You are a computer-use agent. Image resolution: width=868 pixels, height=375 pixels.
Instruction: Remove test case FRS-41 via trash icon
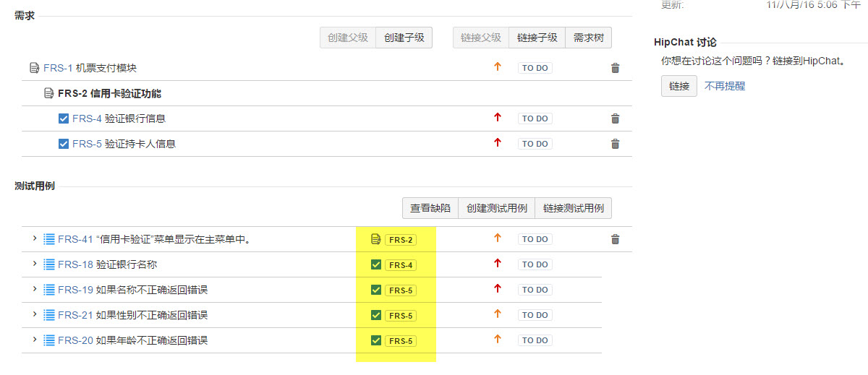(616, 239)
